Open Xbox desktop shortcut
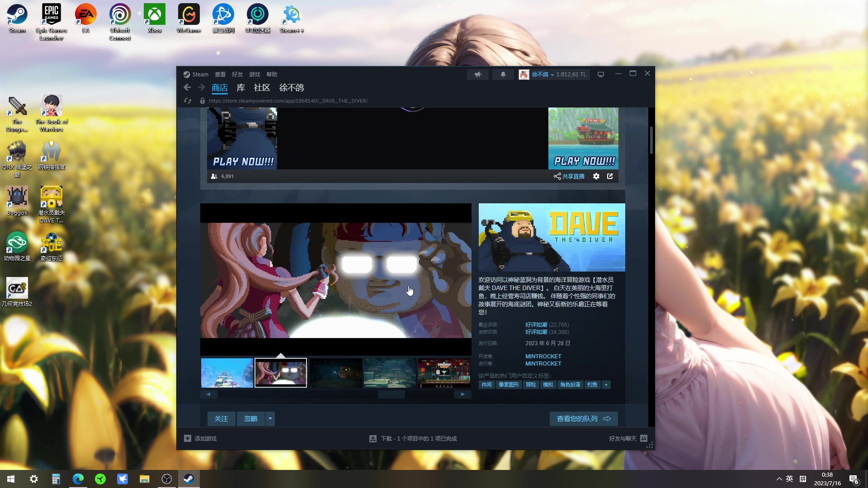This screenshot has height=488, width=868. point(155,19)
